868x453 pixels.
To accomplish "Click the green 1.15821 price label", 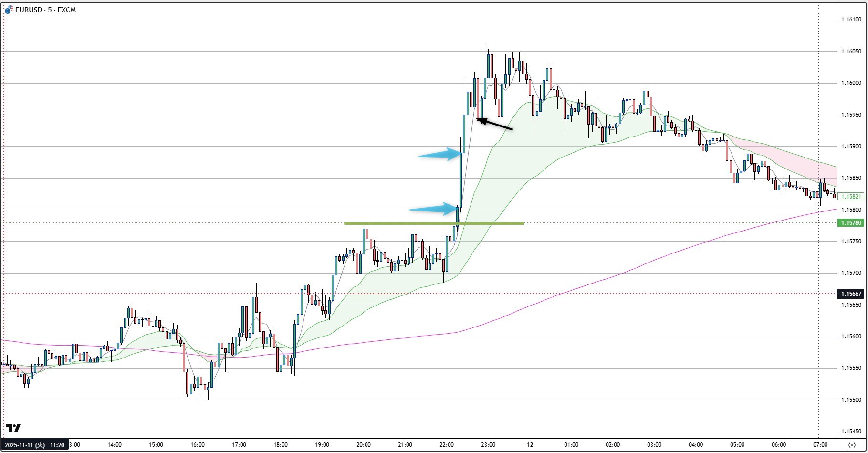I will tap(851, 197).
